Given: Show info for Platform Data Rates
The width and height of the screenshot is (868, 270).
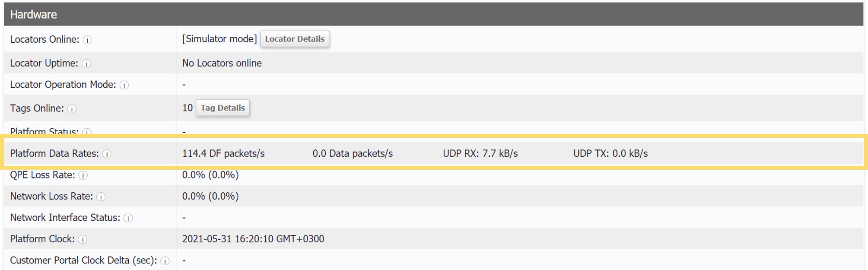Looking at the screenshot, I should [107, 154].
